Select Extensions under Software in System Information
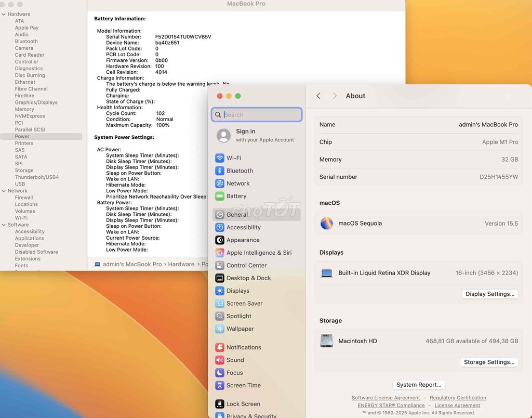This screenshot has width=532, height=418. [28, 259]
